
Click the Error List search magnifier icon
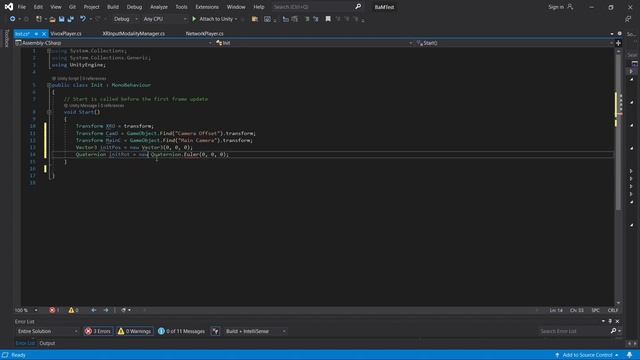[613, 331]
